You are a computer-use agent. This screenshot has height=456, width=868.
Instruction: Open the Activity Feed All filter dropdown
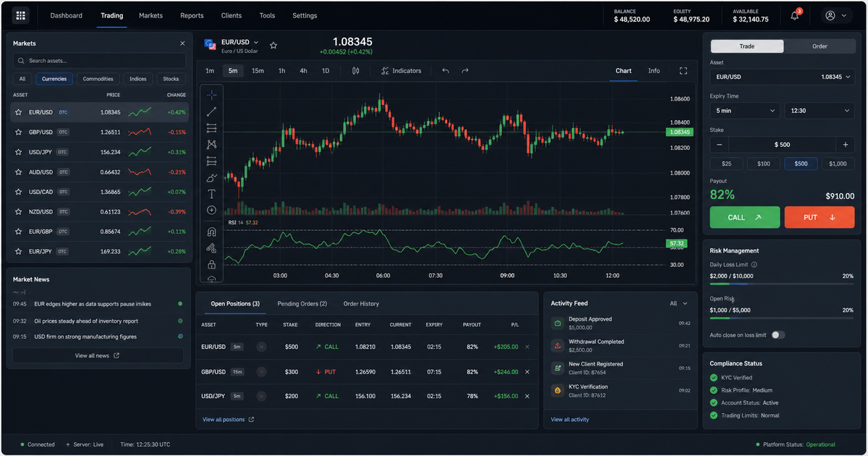(x=678, y=304)
